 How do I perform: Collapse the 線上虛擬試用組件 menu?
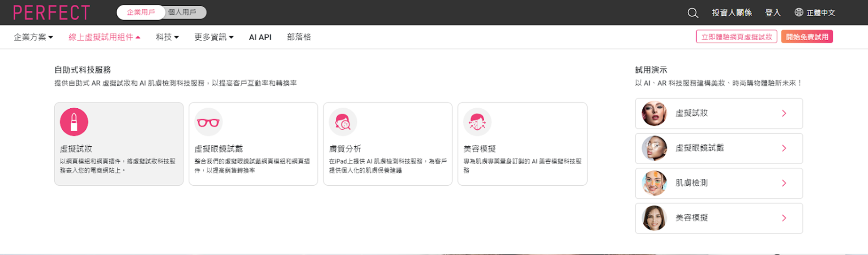[x=104, y=37]
